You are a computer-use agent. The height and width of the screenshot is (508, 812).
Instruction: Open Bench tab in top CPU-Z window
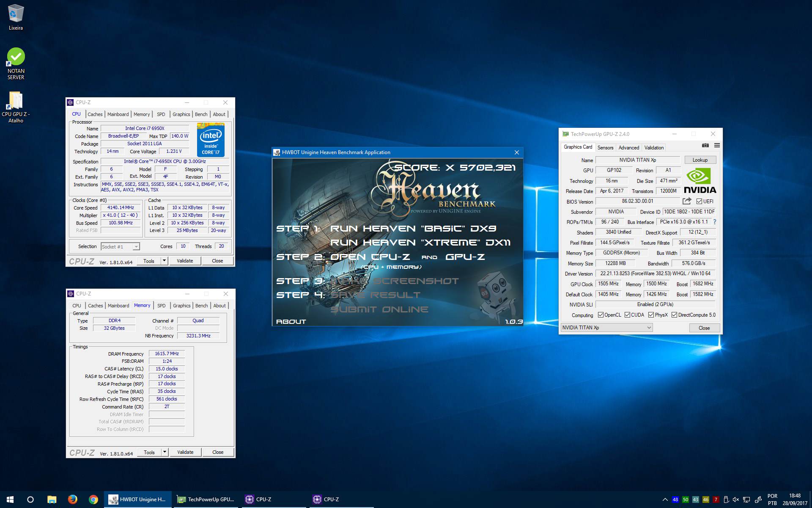click(x=201, y=114)
